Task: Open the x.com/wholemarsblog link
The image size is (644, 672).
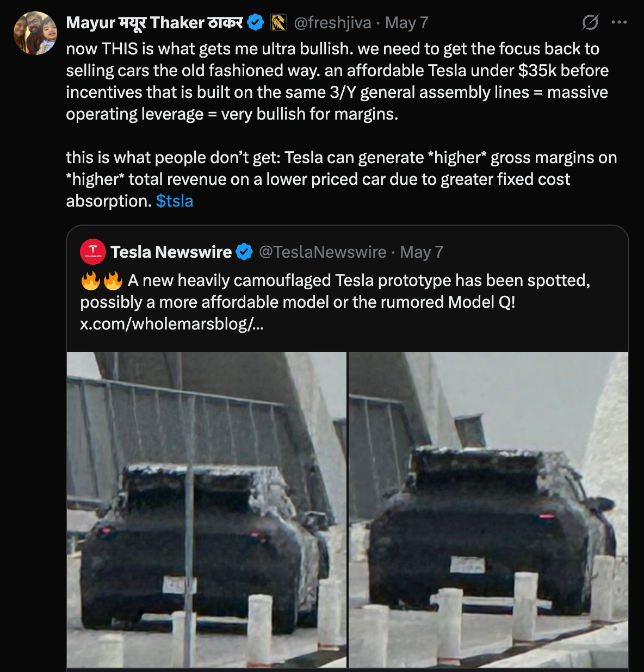Action: tap(172, 324)
